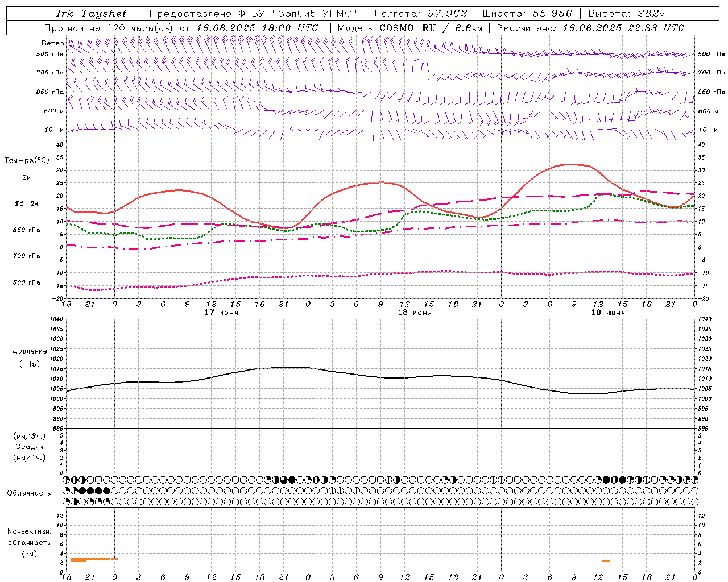This screenshot has width=728, height=582.
Task: Click the '(км)' convective cloud unit label
Action: coord(29,554)
